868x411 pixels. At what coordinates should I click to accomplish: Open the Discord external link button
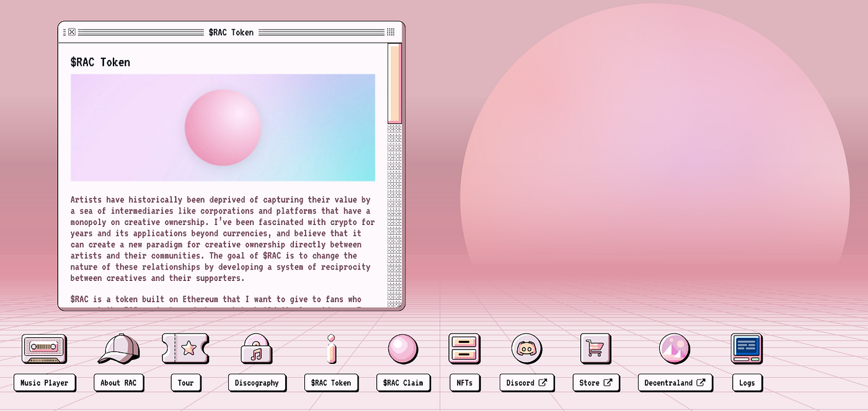[527, 383]
